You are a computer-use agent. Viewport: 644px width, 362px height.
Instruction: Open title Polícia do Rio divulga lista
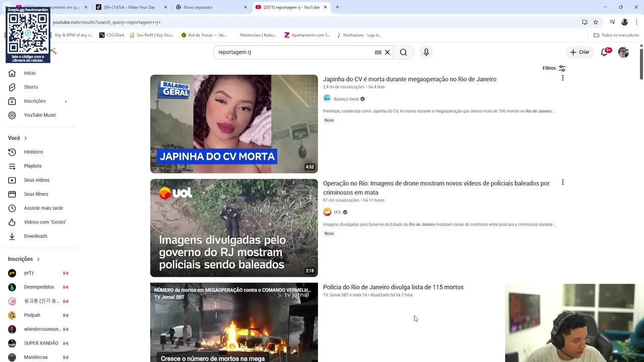(x=393, y=287)
